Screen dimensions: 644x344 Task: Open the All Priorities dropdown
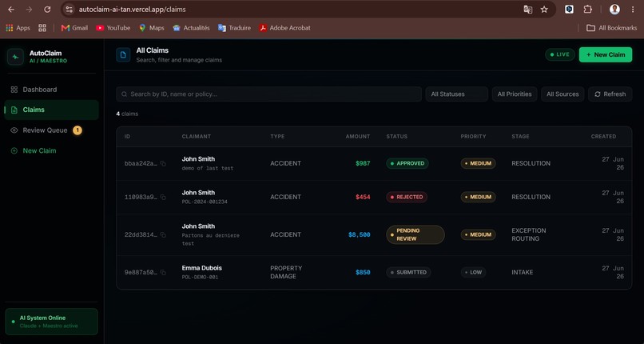[x=515, y=94]
